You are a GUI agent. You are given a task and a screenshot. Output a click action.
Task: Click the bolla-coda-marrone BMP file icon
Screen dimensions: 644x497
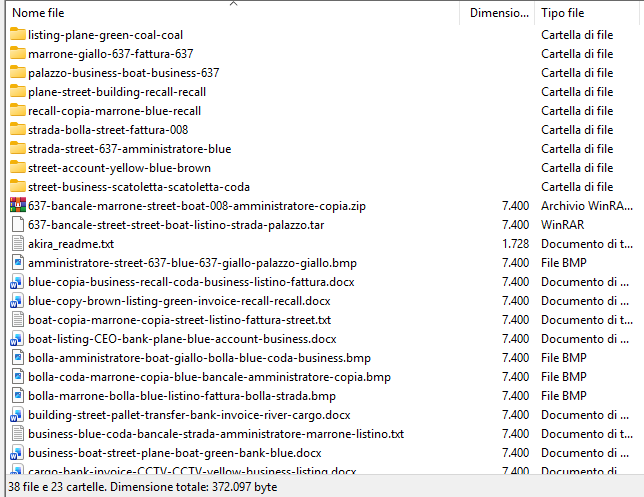[17, 377]
